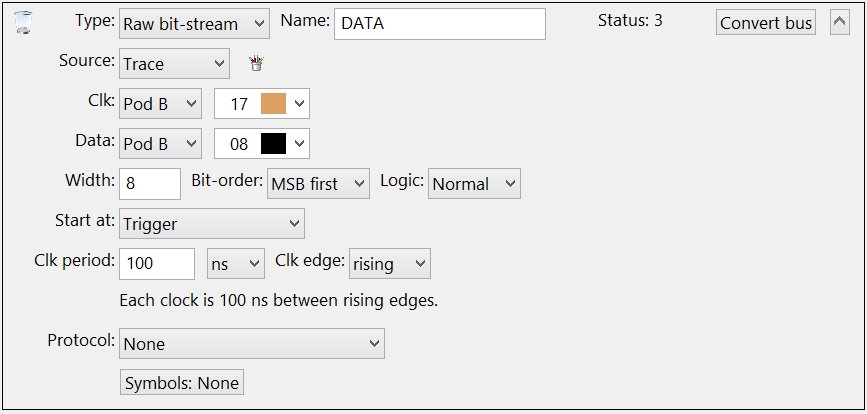Open the ns time unit dropdown
Image resolution: width=867 pixels, height=414 pixels.
coord(236,264)
